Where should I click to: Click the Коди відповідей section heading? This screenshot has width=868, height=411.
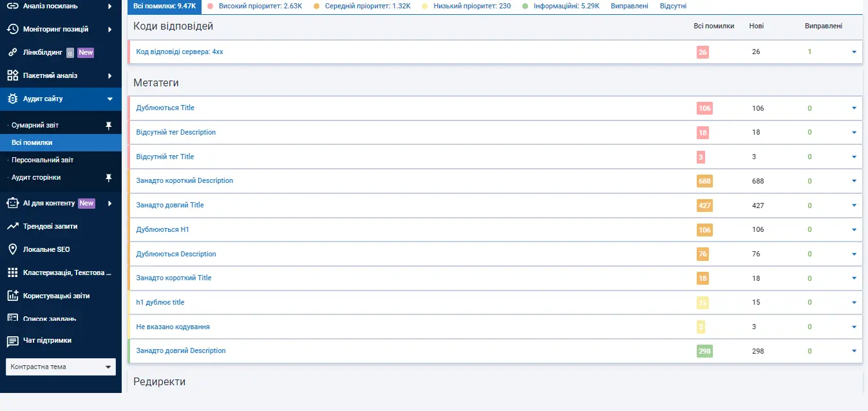(x=173, y=26)
